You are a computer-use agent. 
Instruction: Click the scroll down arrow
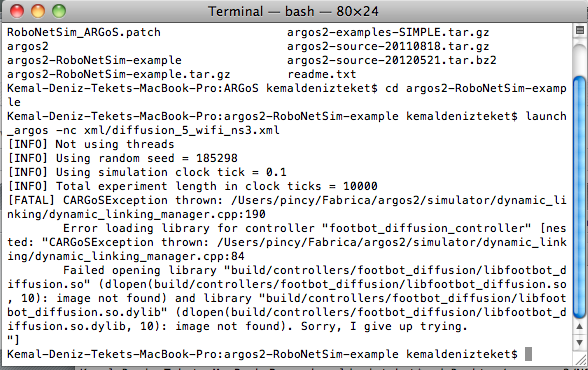579,343
